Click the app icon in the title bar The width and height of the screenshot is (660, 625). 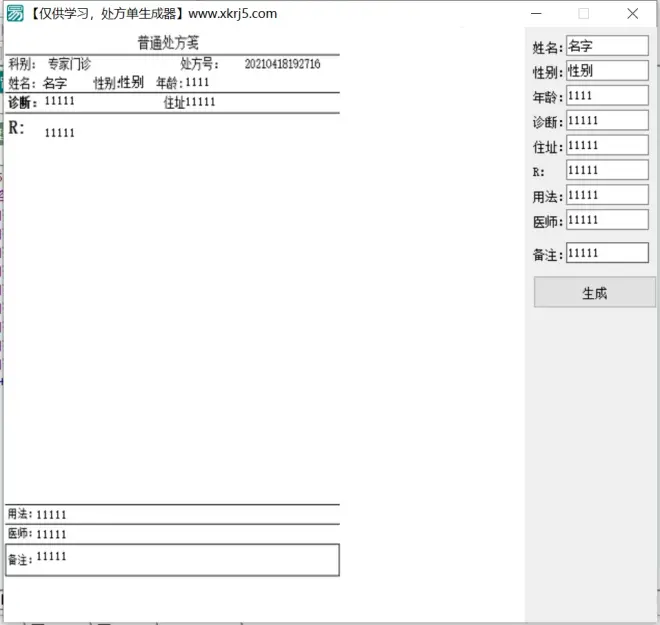(x=15, y=14)
